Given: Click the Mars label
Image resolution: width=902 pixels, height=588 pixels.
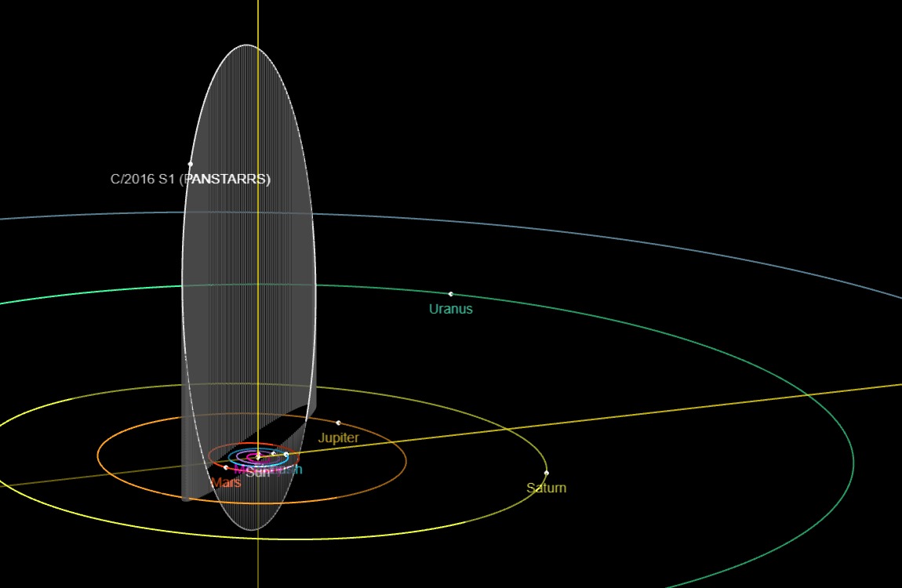Looking at the screenshot, I should [226, 482].
